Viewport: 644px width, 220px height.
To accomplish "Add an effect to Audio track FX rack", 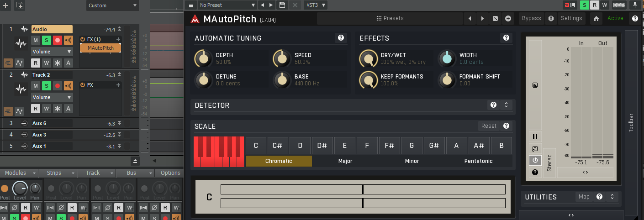I will click(x=118, y=39).
